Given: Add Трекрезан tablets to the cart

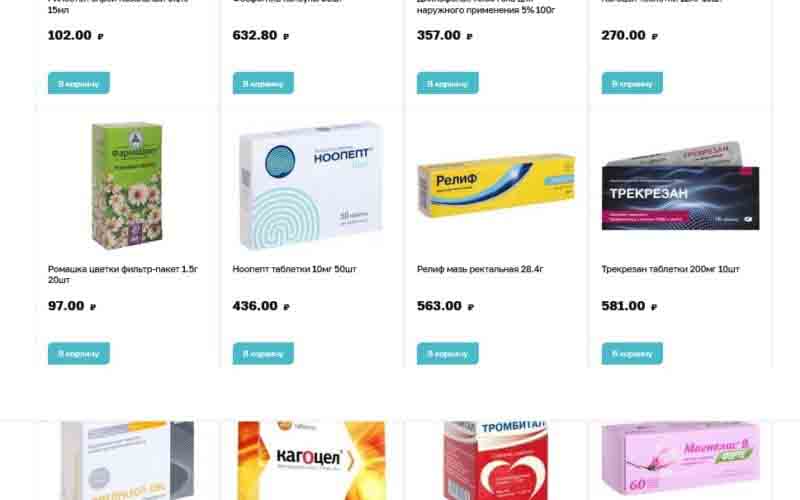Looking at the screenshot, I should [632, 353].
